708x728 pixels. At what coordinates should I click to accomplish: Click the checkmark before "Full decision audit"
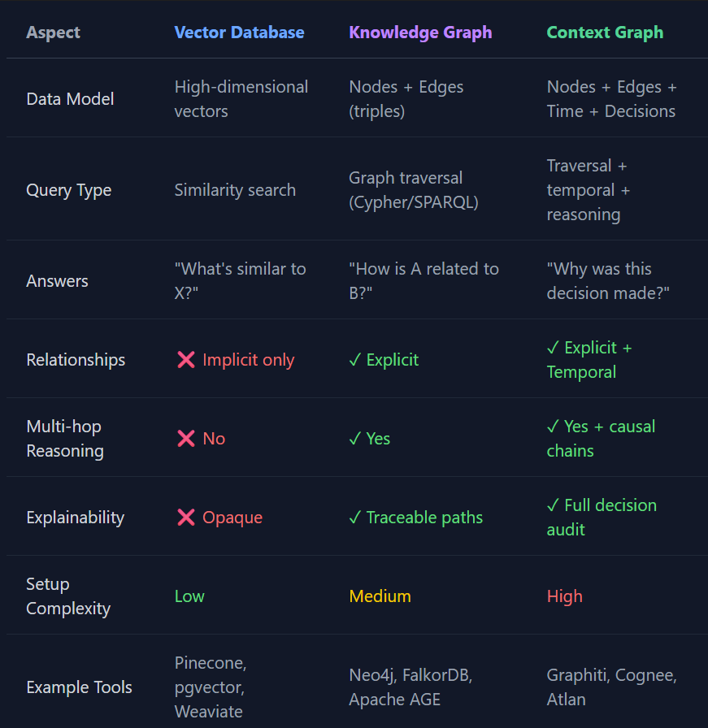click(553, 505)
